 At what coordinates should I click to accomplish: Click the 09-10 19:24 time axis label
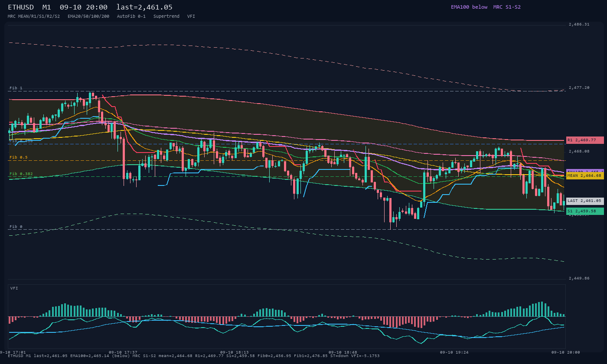454,352
